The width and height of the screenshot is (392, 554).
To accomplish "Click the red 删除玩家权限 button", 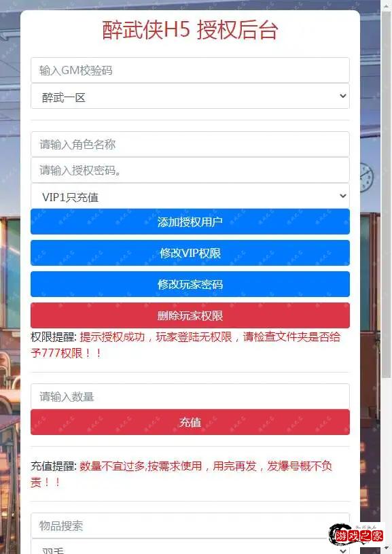I will [190, 315].
